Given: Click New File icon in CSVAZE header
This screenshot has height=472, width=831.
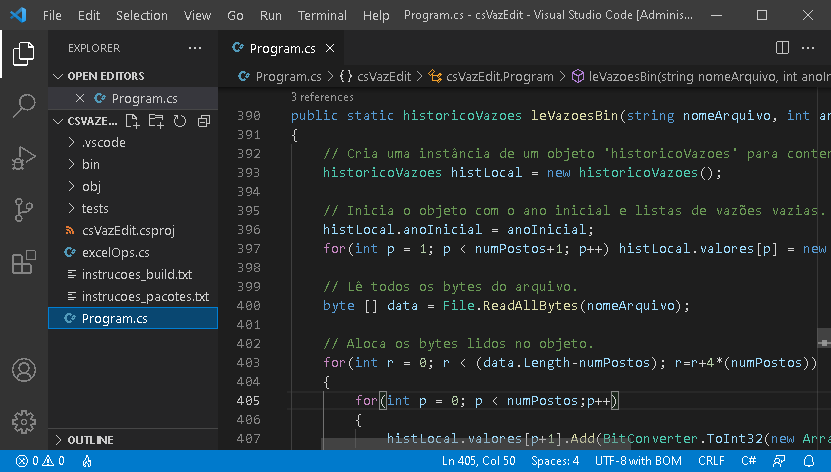Looking at the screenshot, I should click(132, 121).
